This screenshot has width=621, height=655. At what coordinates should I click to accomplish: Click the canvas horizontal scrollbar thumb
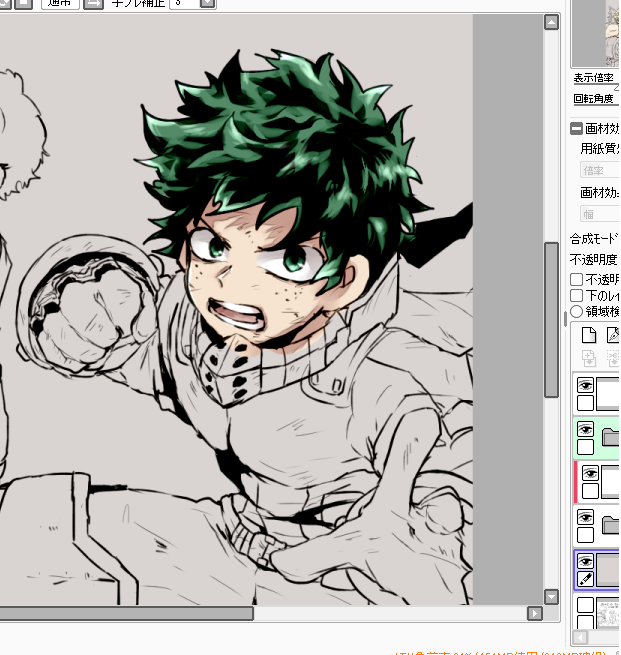pos(126,613)
